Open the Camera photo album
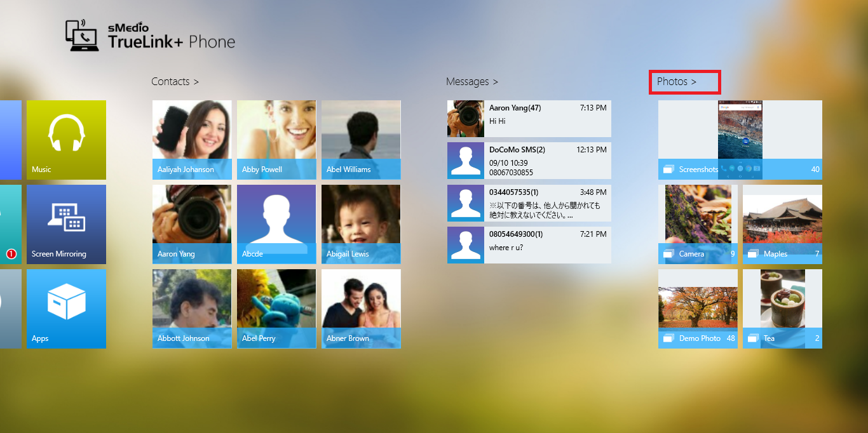Viewport: 868px width, 433px height. [698, 224]
